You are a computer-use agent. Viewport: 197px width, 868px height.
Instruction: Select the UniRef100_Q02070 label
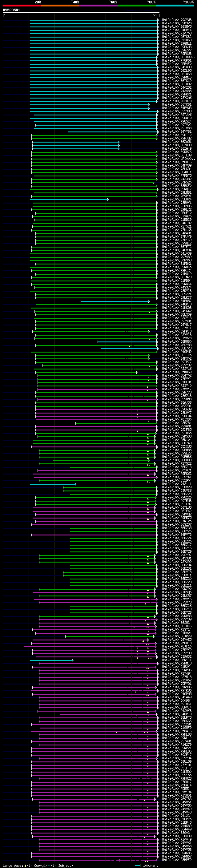(177, 101)
